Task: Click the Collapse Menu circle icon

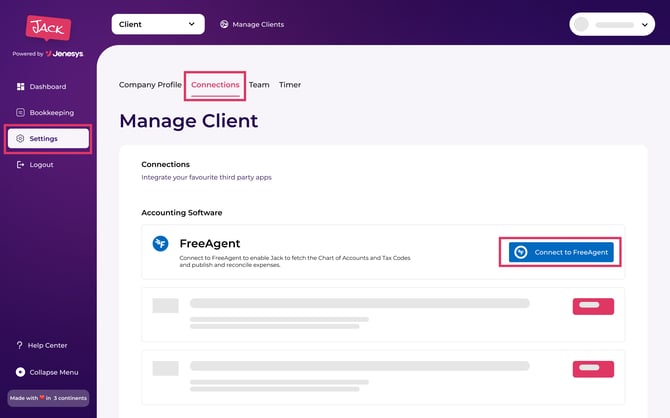Action: (x=20, y=372)
